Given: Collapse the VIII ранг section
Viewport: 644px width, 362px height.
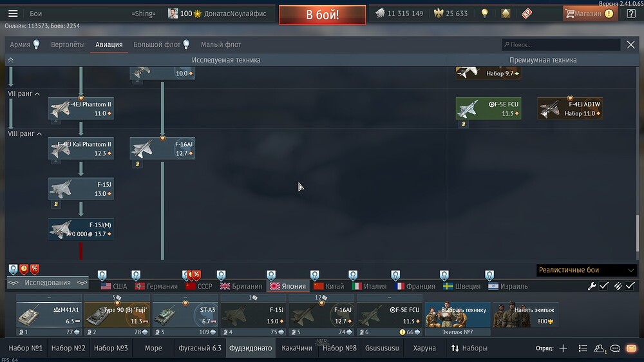Looking at the screenshot, I should pos(24,134).
